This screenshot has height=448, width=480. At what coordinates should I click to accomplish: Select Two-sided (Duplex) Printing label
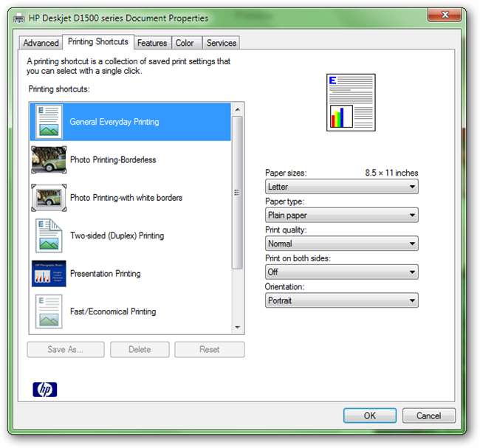117,235
